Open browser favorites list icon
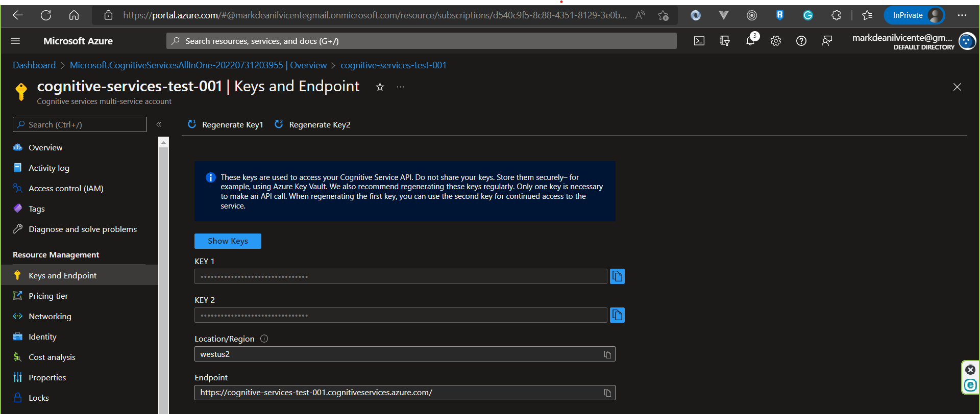The image size is (980, 414). 867,15
